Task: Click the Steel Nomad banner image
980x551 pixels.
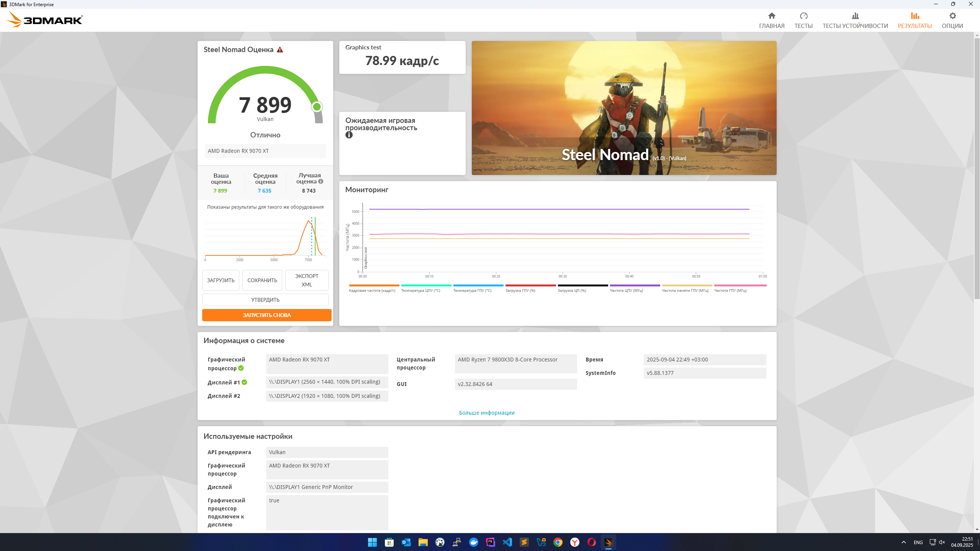Action: tap(623, 108)
